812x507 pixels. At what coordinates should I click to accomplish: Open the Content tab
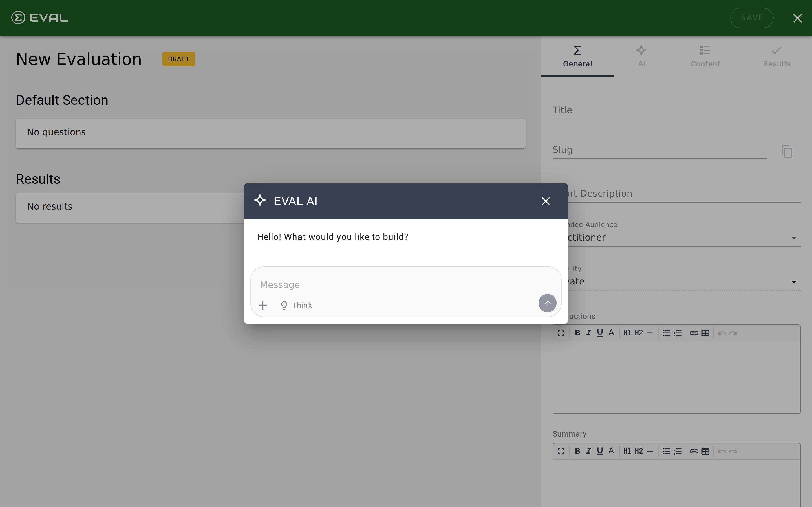705,56
